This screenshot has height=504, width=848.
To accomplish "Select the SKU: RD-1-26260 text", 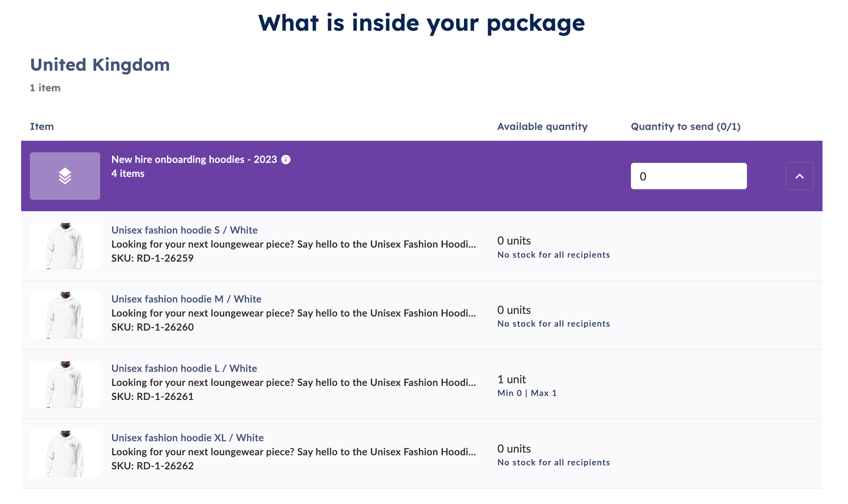I will 152,327.
